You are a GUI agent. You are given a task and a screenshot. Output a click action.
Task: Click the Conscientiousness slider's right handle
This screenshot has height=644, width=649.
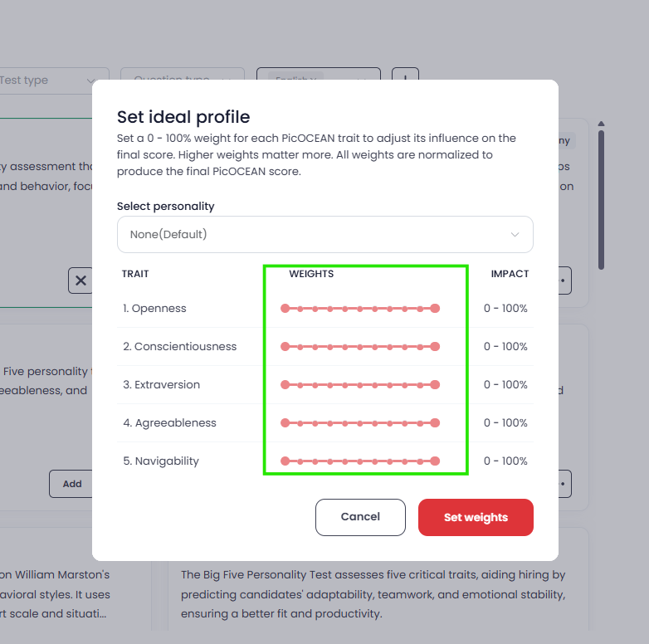click(x=435, y=346)
